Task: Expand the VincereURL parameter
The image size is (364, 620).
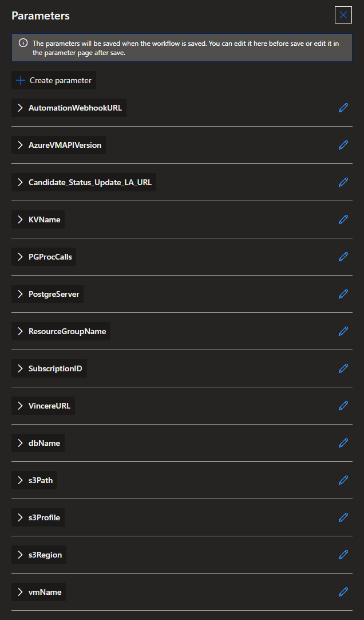Action: (x=21, y=406)
